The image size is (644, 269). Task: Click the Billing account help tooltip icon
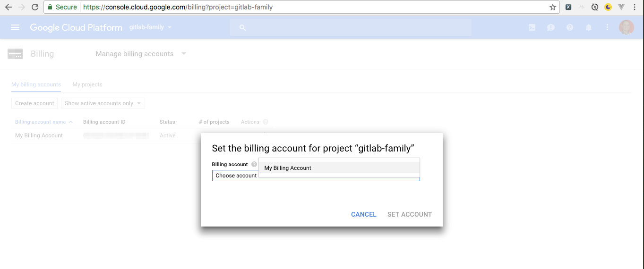click(x=254, y=164)
